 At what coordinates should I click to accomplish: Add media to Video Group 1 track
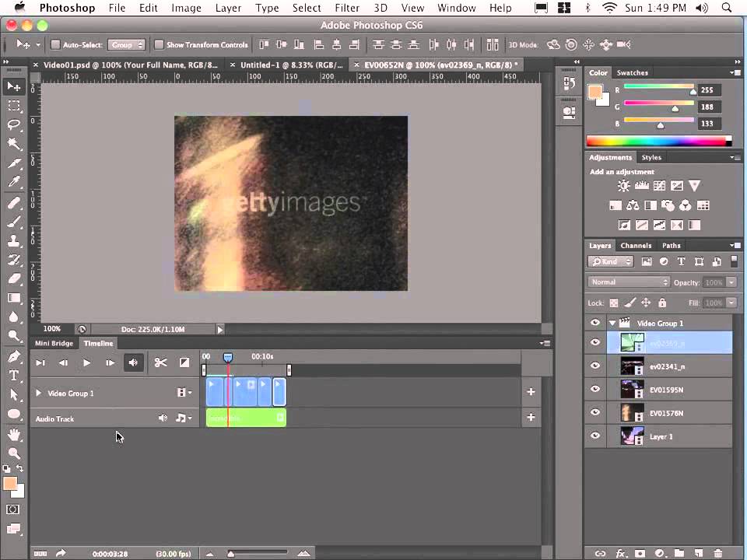pyautogui.click(x=531, y=392)
